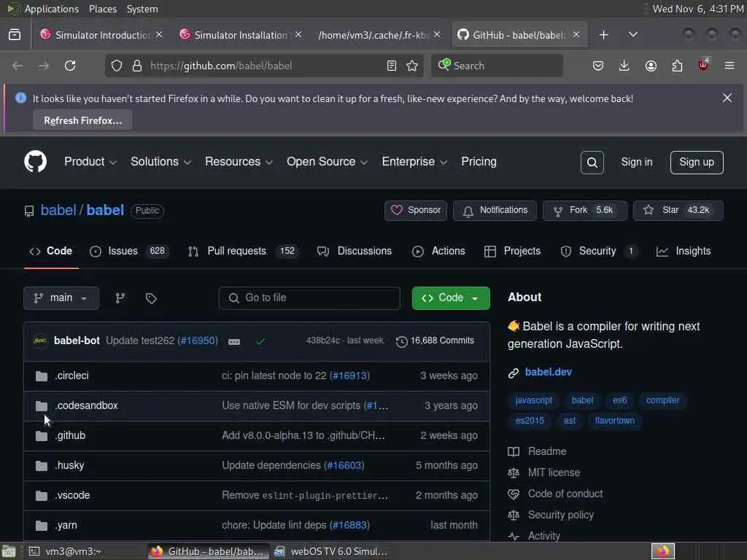Switch to the Pull requests tab
This screenshot has height=560, width=747.
click(x=244, y=252)
